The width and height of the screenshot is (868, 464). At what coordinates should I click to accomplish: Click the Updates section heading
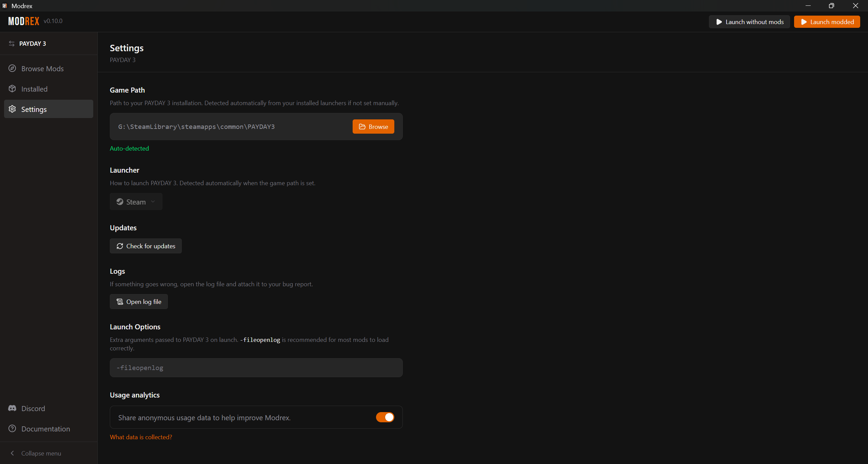click(123, 228)
